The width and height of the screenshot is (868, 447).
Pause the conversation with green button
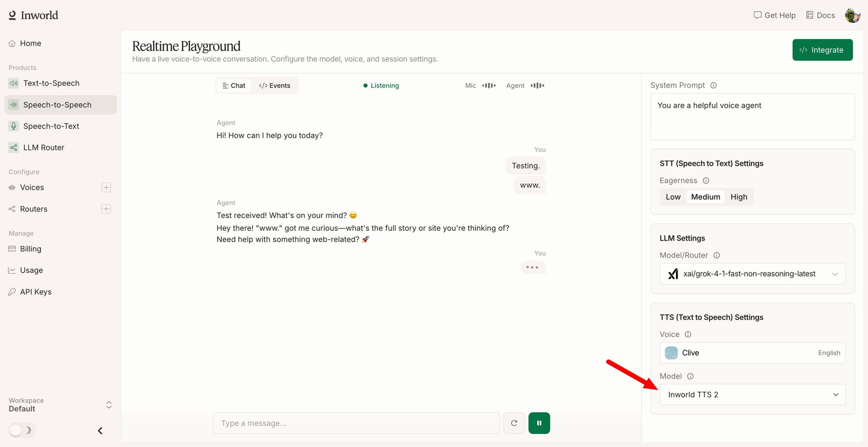click(539, 423)
